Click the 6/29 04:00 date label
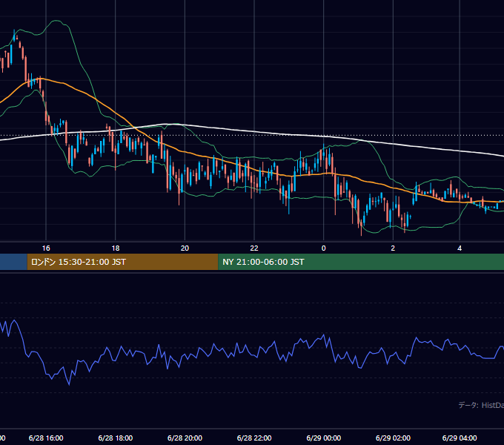This screenshot has height=445, width=504. (460, 438)
